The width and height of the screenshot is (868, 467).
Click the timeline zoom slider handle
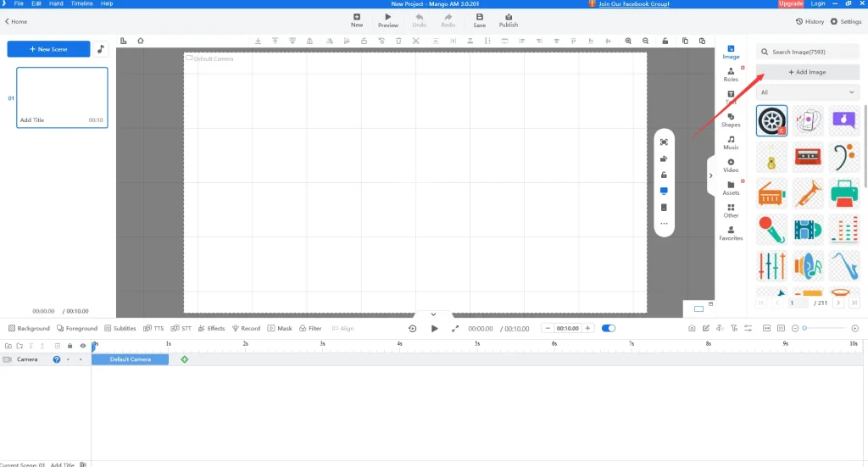pos(804,328)
